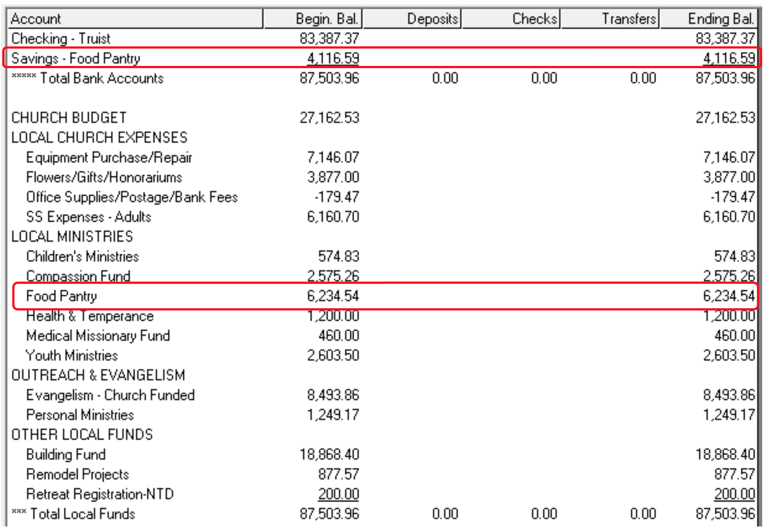This screenshot has width=767, height=532.
Task: Select Equipment Purchase/Repair fund row
Action: (109, 157)
